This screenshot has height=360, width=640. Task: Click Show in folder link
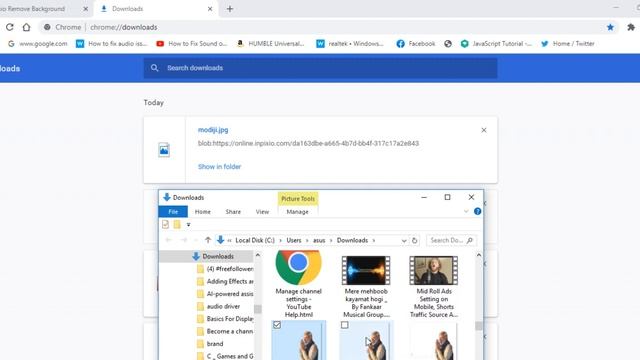click(220, 167)
